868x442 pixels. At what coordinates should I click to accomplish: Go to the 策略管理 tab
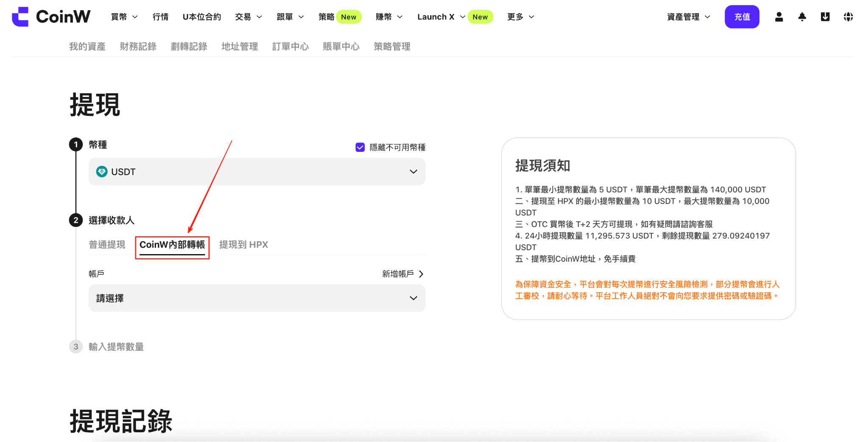point(392,46)
